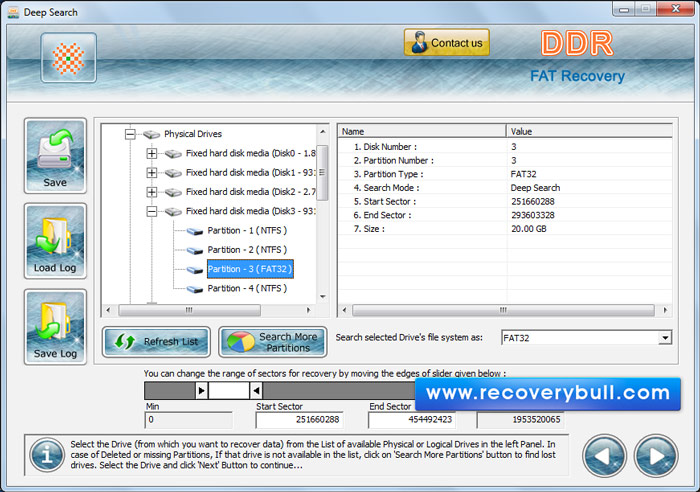Viewport: 700px width, 492px height.
Task: Click the End Sector input field
Action: [x=412, y=420]
